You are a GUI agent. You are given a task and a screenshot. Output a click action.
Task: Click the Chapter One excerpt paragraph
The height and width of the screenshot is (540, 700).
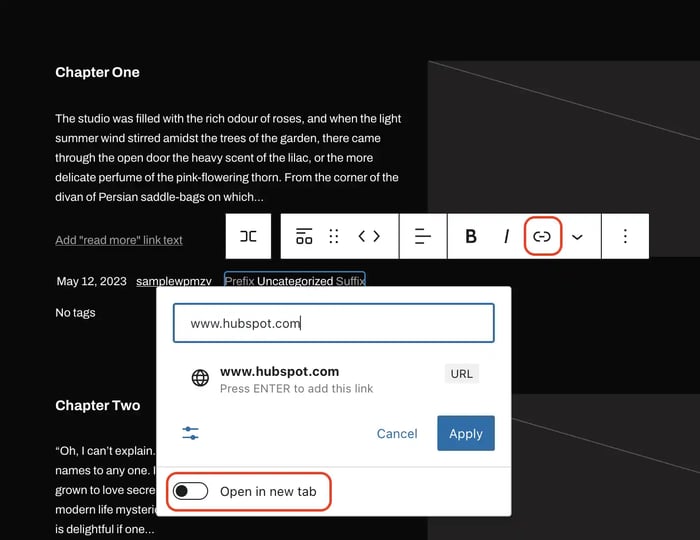228,158
